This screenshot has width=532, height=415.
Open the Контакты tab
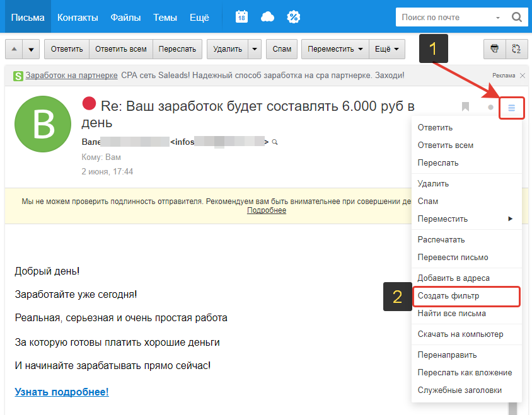(x=78, y=17)
